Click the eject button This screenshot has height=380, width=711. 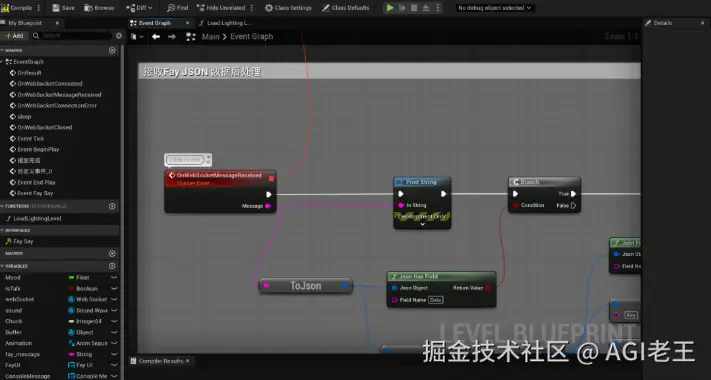pos(425,8)
